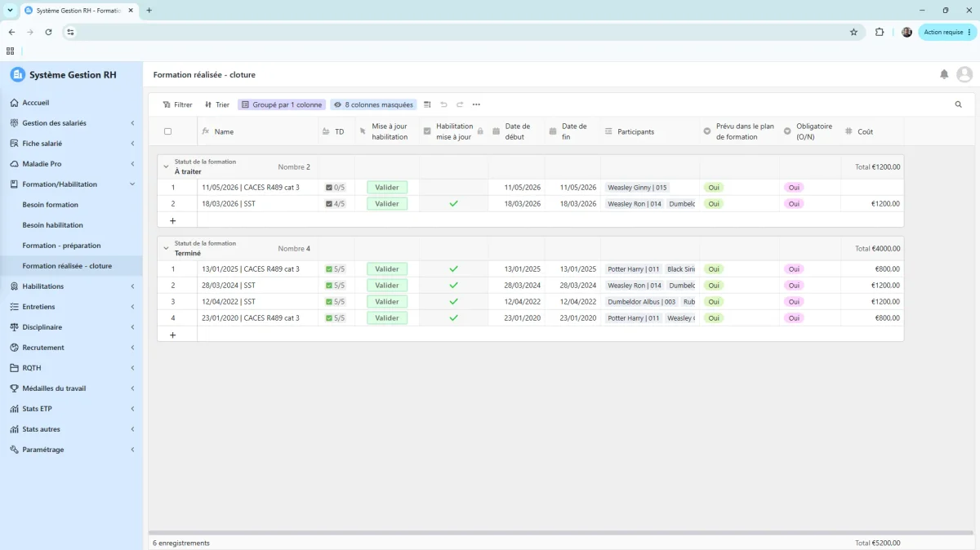This screenshot has width=980, height=550.
Task: Click Valider for 12/04/2022 SST row
Action: pos(387,302)
